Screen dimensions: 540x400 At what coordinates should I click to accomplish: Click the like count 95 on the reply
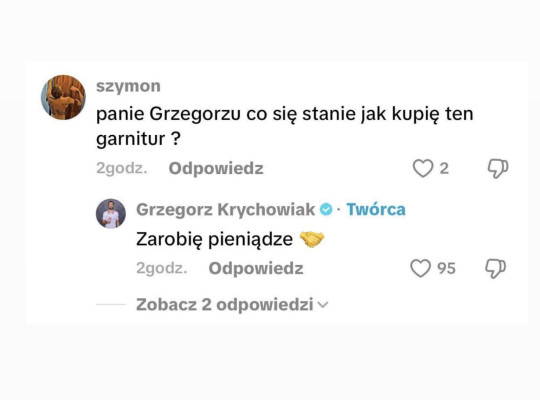(x=446, y=268)
